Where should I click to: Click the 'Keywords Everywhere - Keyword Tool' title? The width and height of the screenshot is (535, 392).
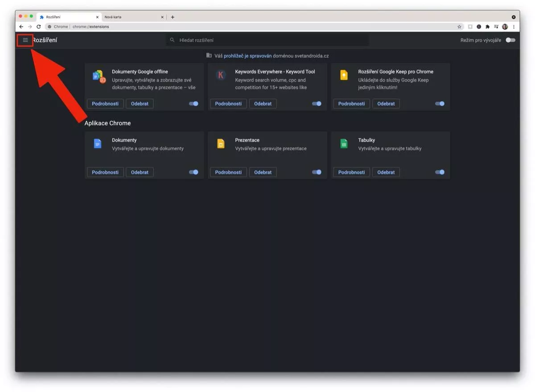tap(275, 71)
